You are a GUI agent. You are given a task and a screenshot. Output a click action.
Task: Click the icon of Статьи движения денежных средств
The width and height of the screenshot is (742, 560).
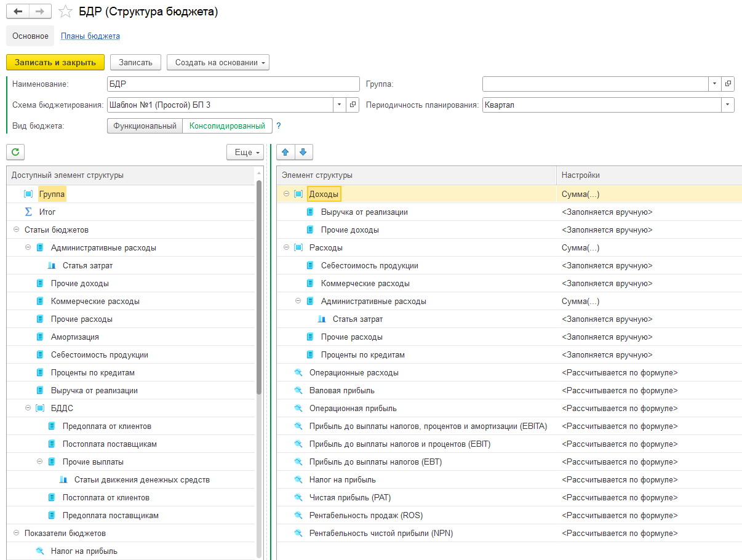point(63,480)
